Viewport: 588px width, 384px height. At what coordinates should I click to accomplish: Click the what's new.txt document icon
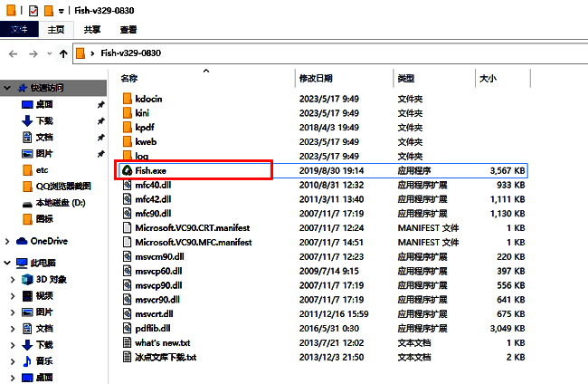click(128, 342)
